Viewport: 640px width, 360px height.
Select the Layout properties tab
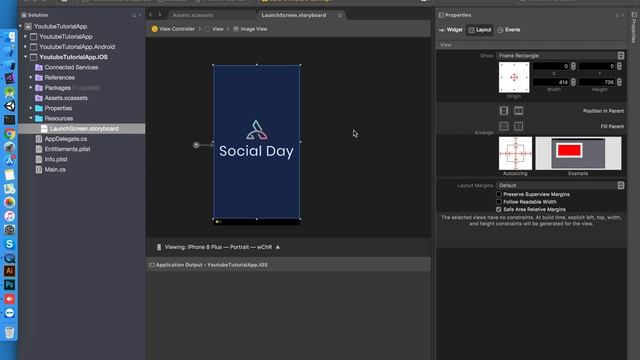(480, 30)
